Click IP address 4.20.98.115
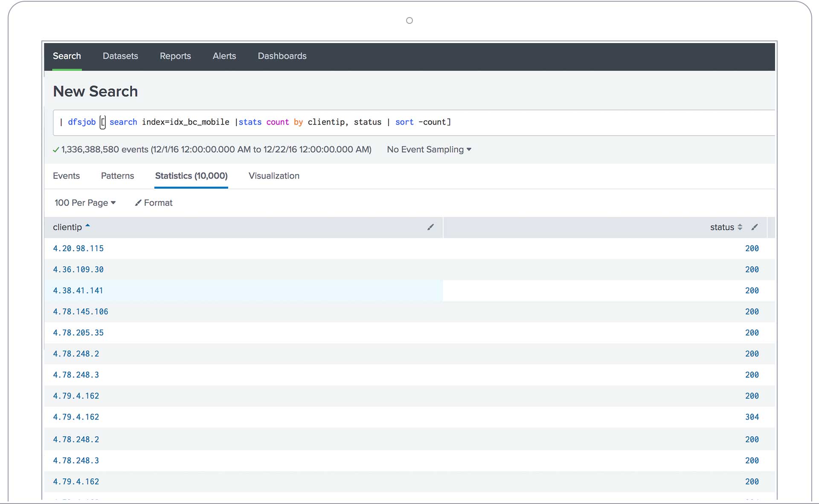Image resolution: width=819 pixels, height=504 pixels. (x=78, y=249)
